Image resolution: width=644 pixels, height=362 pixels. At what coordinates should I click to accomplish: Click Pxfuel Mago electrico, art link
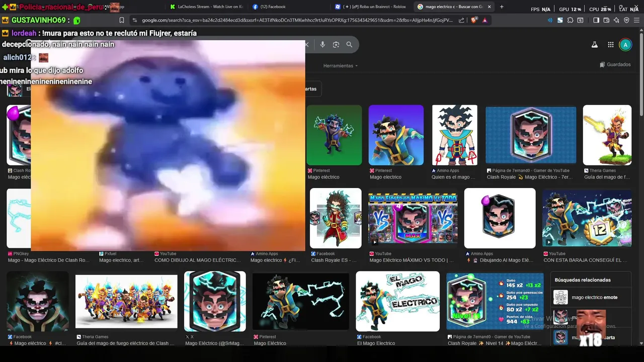(x=121, y=260)
